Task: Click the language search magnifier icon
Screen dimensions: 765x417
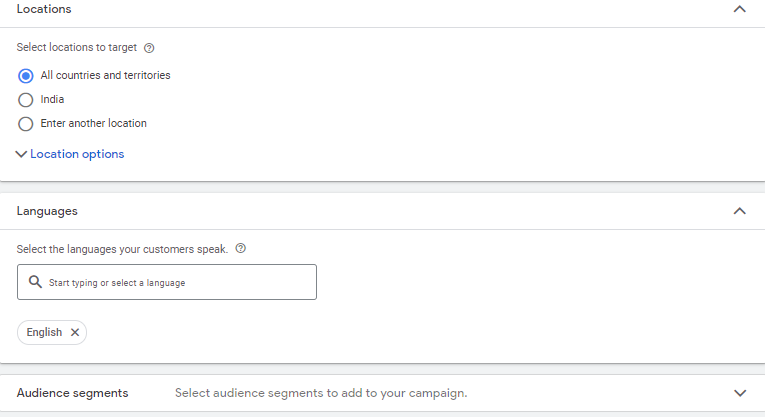Action: (35, 282)
